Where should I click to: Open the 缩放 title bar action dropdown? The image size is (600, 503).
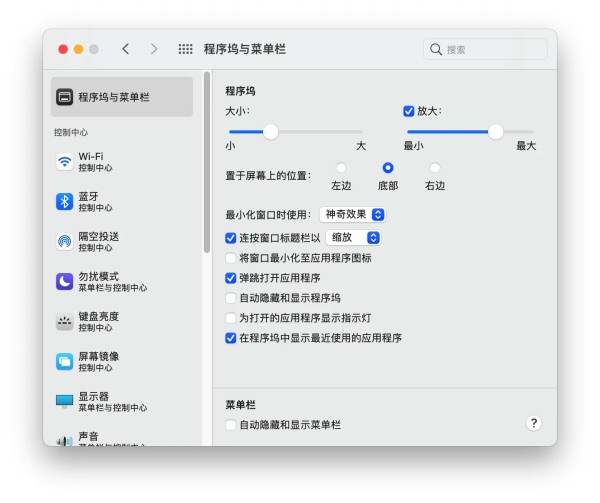(x=353, y=238)
